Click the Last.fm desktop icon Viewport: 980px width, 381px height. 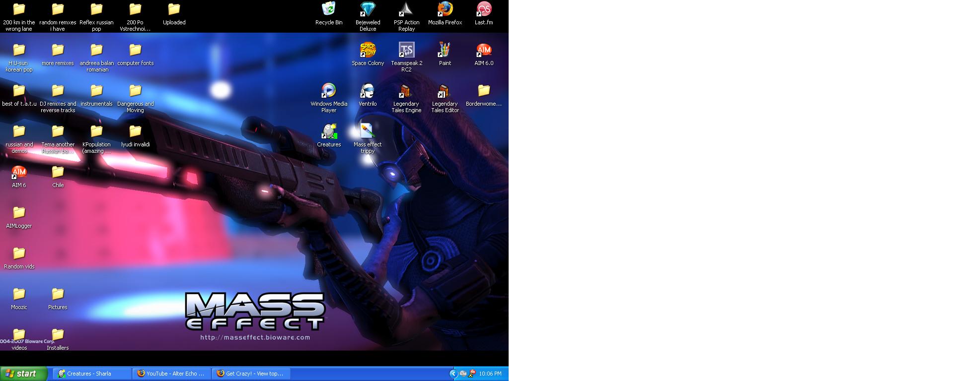coord(483,9)
